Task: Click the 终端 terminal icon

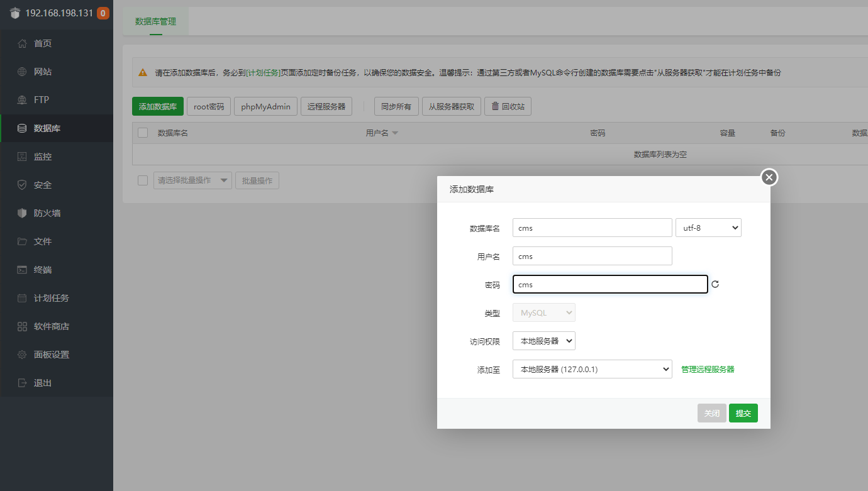Action: tap(22, 270)
